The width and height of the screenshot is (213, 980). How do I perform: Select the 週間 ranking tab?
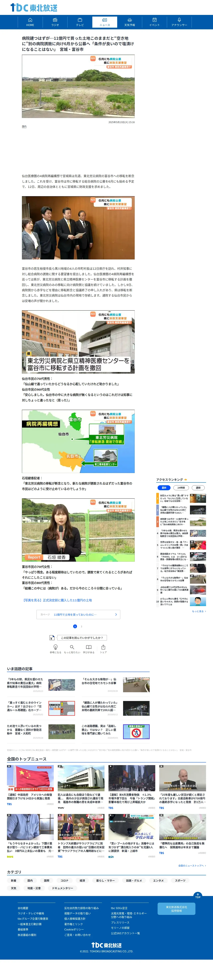pyautogui.click(x=198, y=488)
